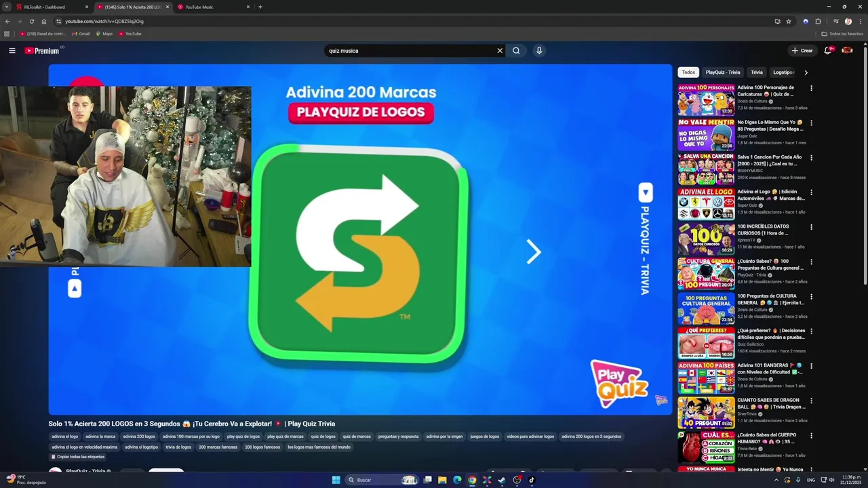Viewport: 868px width, 488px height.
Task: Open the Maps bookmark
Action: (104, 34)
